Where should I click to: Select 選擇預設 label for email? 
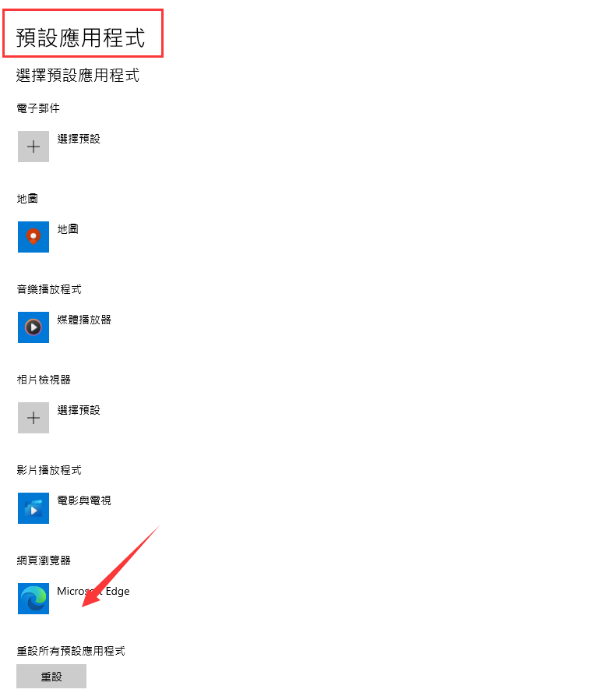click(79, 139)
